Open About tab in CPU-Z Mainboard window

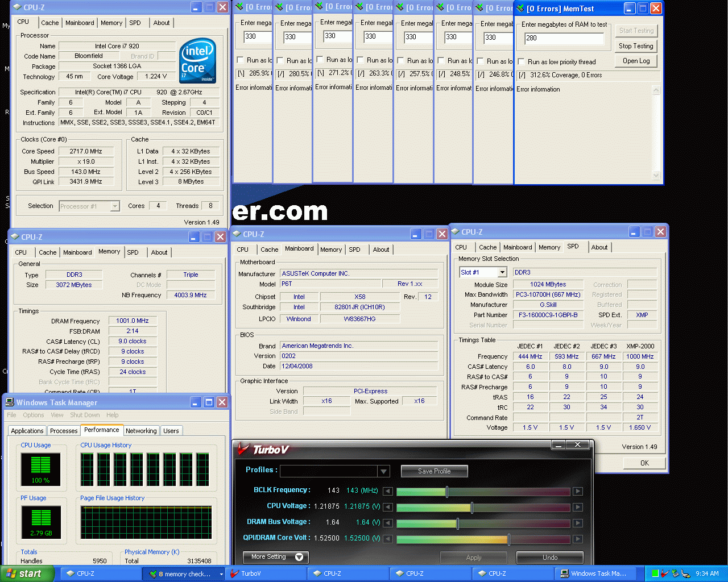pos(381,250)
